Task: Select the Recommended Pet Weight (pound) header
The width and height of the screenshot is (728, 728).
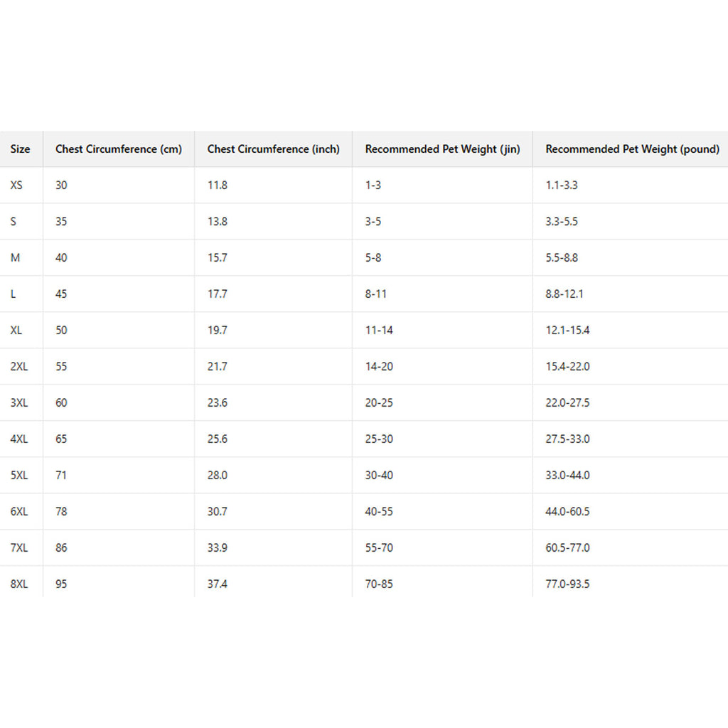Action: [x=632, y=149]
